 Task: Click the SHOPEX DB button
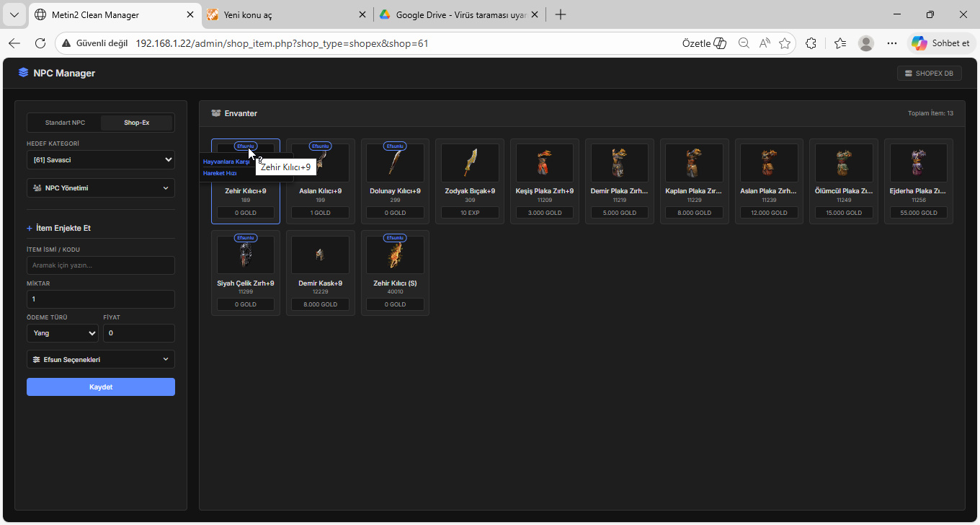pyautogui.click(x=929, y=73)
